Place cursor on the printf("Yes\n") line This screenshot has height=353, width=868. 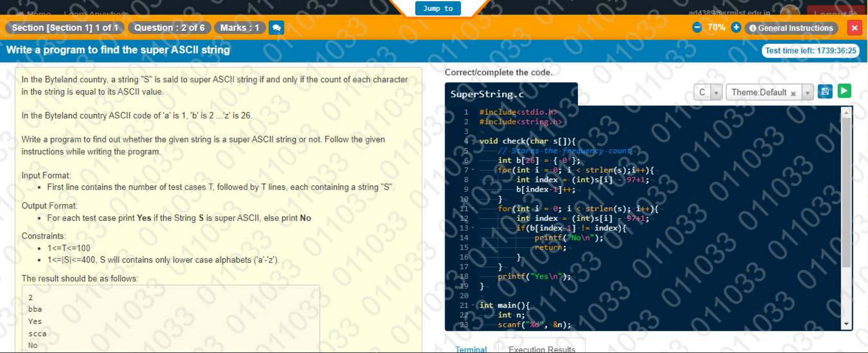click(534, 276)
